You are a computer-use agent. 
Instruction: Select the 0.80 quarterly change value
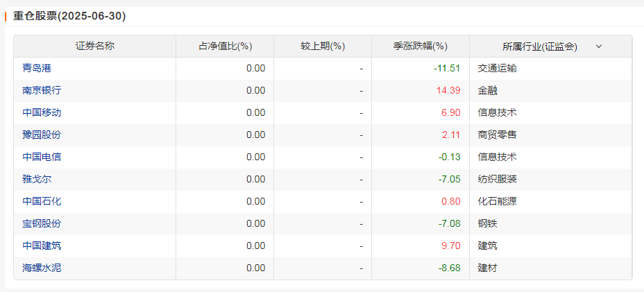451,201
